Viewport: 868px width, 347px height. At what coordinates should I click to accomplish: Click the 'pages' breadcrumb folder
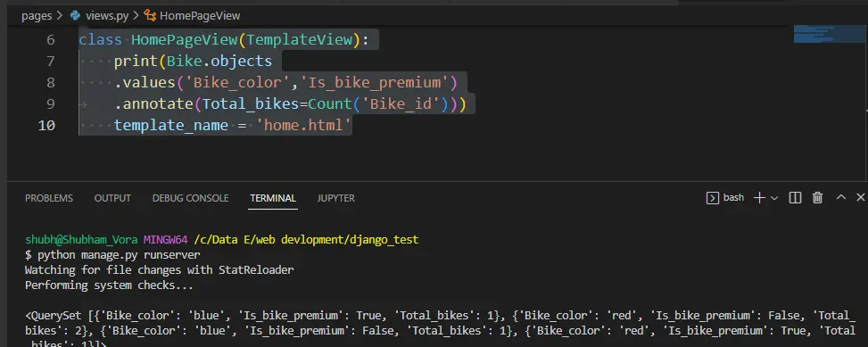37,16
